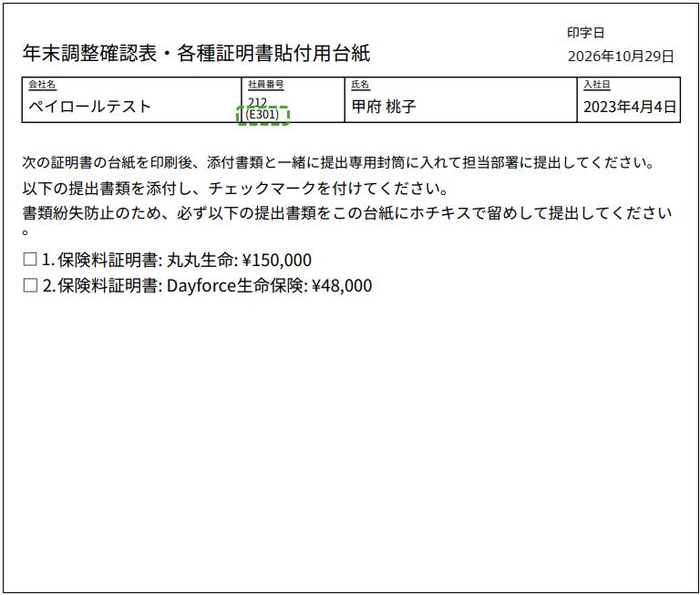Image resolution: width=700 pixels, height=595 pixels.
Task: Check the Dayforce生命保険 certificate checkbox
Action: pyautogui.click(x=30, y=285)
